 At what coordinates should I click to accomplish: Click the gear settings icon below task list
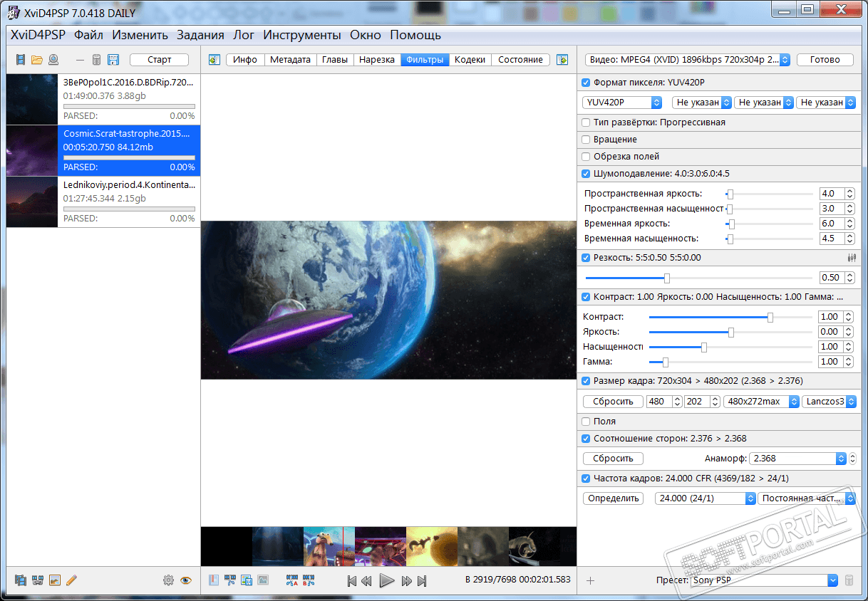click(168, 580)
